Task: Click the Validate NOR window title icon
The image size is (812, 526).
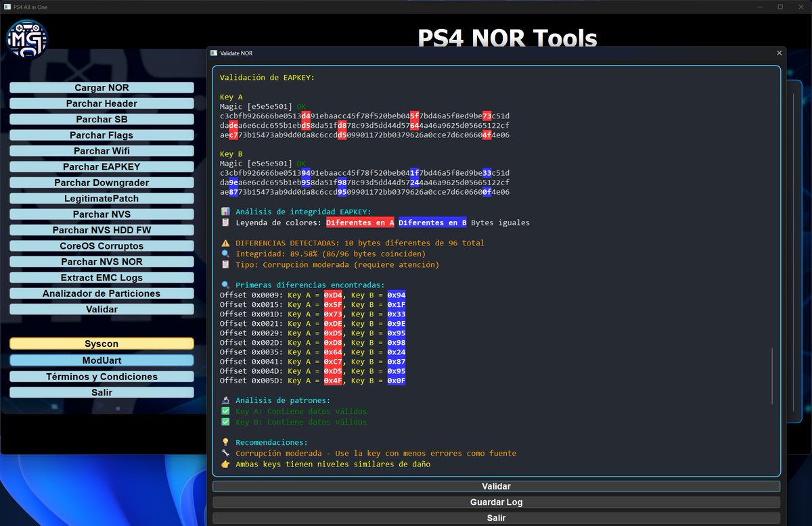Action: (x=214, y=53)
